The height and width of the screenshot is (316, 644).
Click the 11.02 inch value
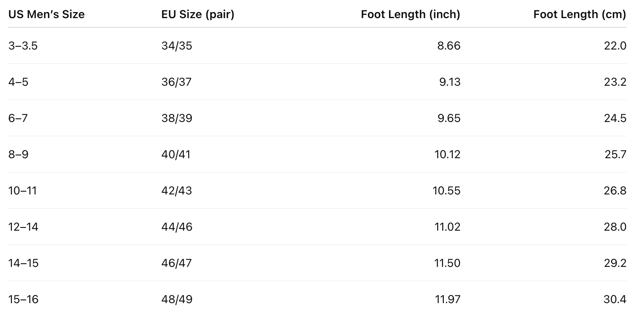(x=447, y=227)
